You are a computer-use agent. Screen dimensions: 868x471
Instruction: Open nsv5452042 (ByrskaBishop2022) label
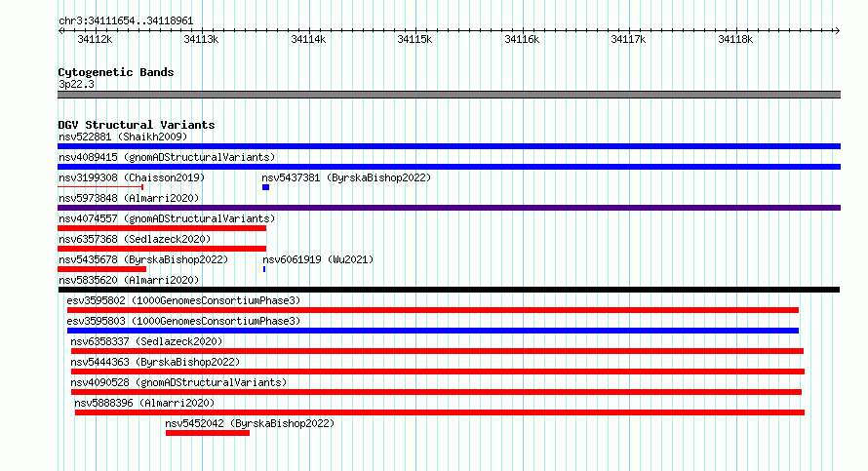click(251, 423)
